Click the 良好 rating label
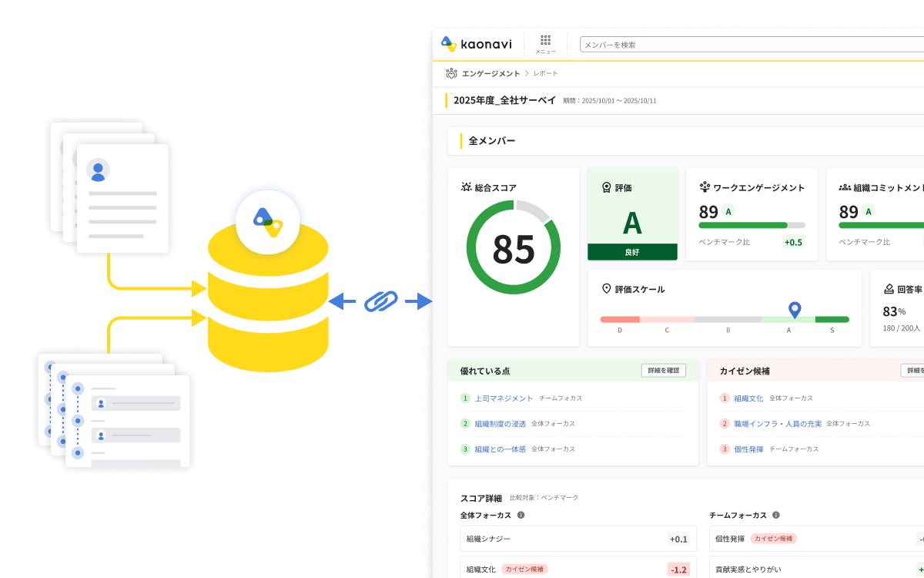Screen dimensions: 924x578 coord(632,252)
